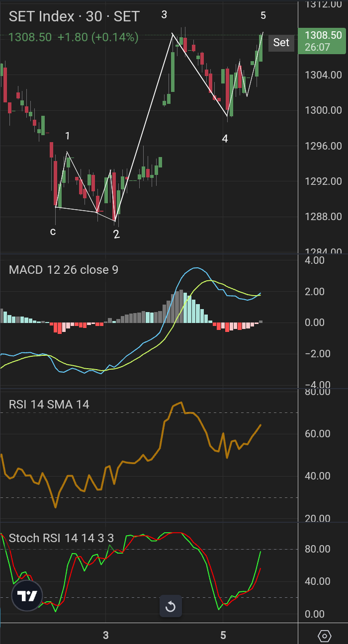Click the Set exchange label
The height and width of the screenshot is (644, 348).
281,43
